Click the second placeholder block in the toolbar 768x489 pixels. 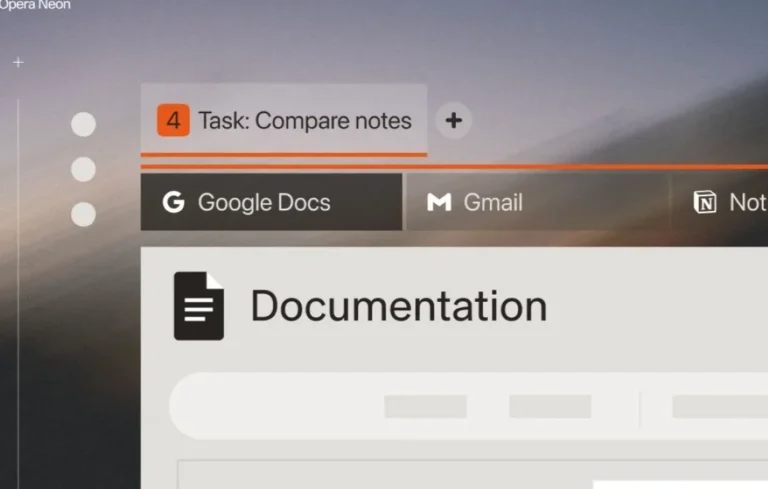(x=549, y=406)
